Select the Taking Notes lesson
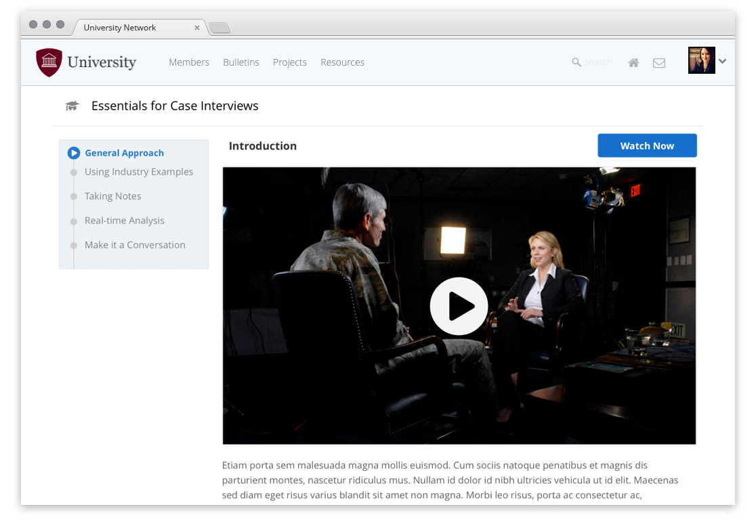This screenshot has width=756, height=532. tap(113, 196)
